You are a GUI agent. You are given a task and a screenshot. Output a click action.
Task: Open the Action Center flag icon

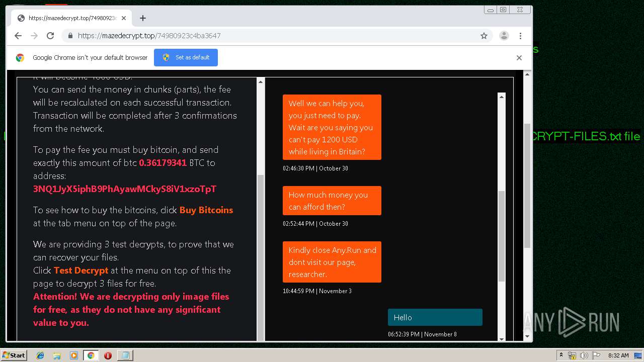[x=596, y=355]
